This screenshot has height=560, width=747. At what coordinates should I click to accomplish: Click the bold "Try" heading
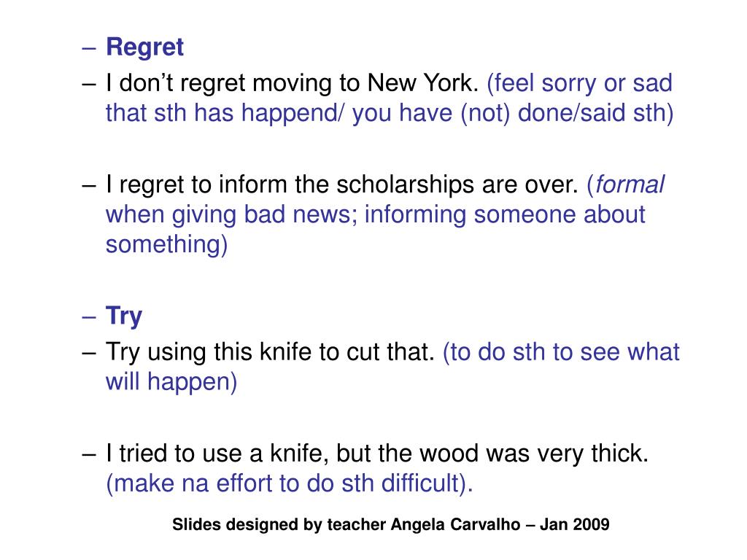pos(124,316)
